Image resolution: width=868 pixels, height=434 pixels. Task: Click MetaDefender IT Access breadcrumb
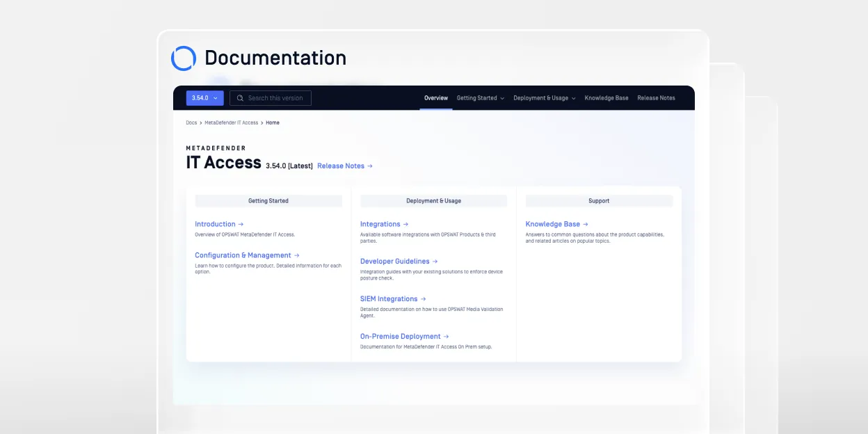(x=231, y=122)
